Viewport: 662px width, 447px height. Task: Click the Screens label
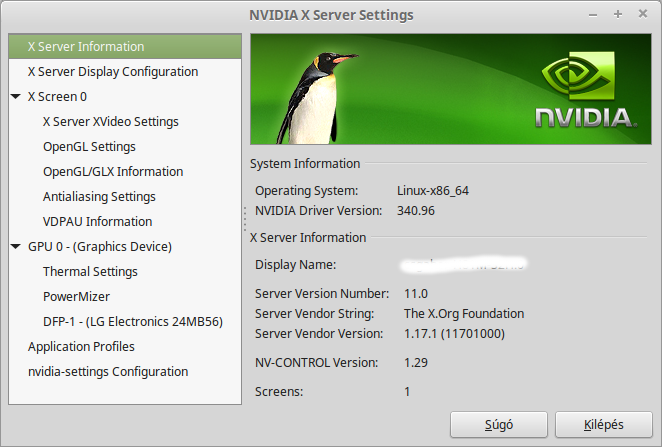(x=279, y=392)
